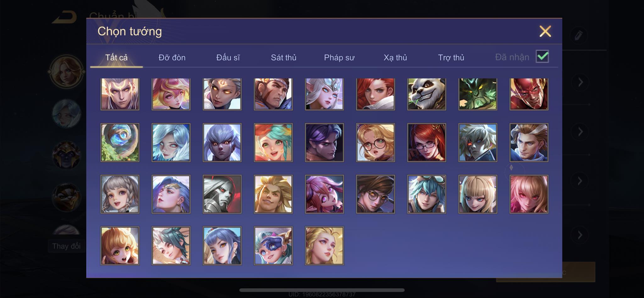644x298 pixels.
Task: Pick the silver-armored knight with red cape
Action: (222, 194)
